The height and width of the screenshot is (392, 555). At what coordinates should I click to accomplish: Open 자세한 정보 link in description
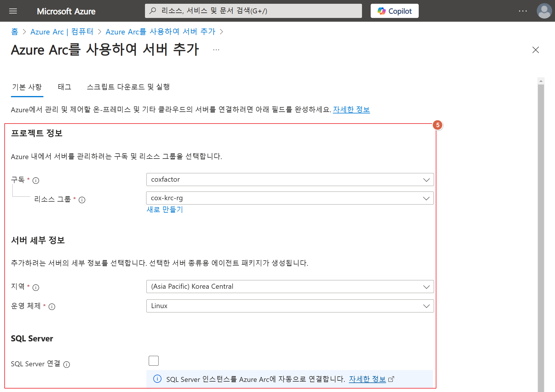tap(351, 109)
